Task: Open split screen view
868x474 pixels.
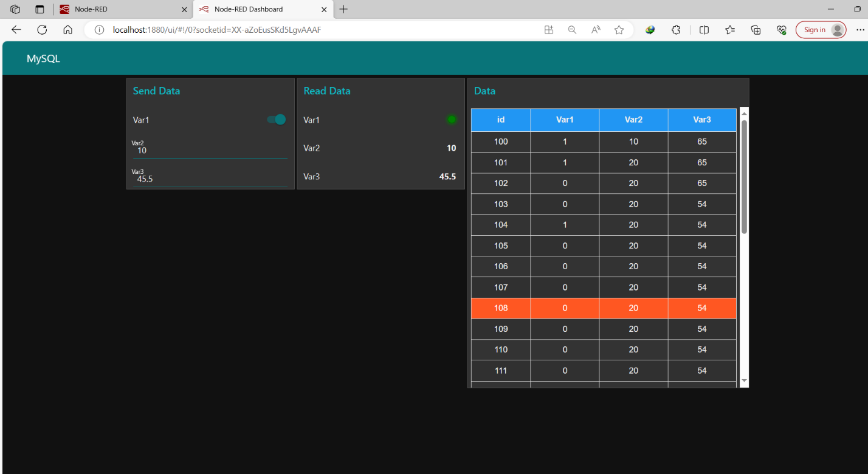Action: [x=703, y=29]
